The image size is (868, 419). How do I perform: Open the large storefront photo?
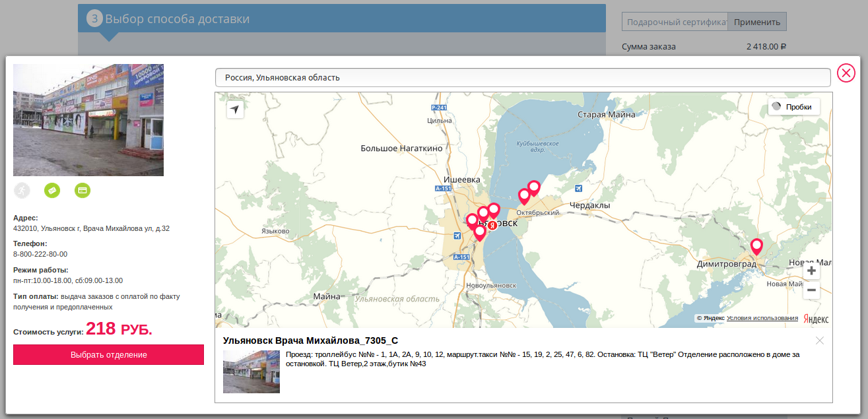pyautogui.click(x=88, y=120)
